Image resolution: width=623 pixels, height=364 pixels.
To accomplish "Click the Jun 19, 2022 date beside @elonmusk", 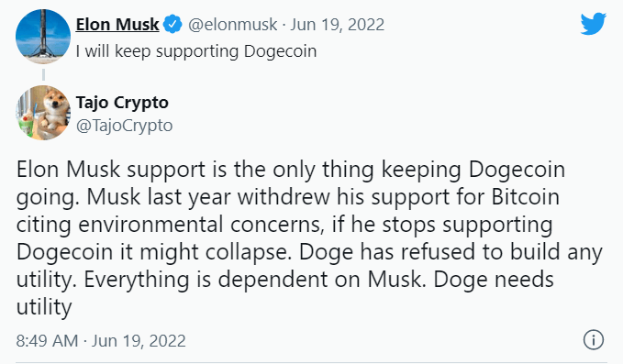I will (337, 25).
